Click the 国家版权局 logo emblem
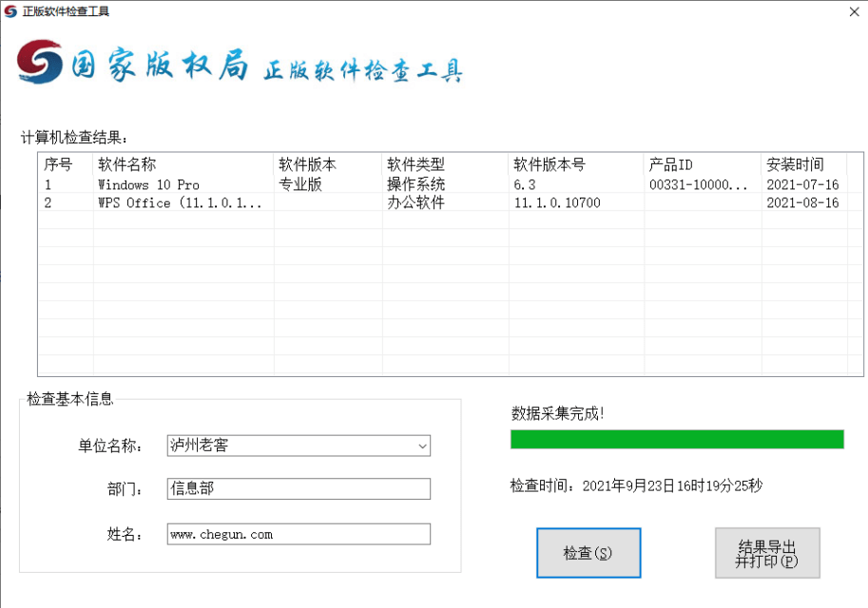Image resolution: width=868 pixels, height=608 pixels. (x=39, y=62)
